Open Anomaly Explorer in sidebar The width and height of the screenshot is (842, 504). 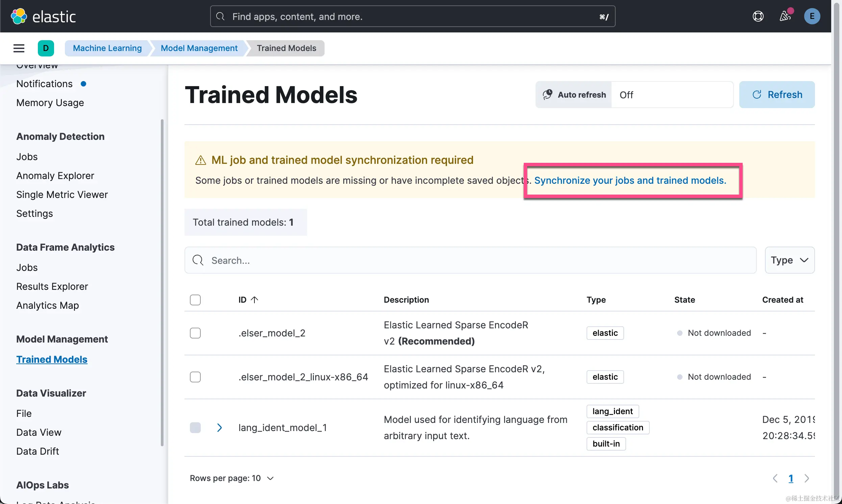point(55,176)
